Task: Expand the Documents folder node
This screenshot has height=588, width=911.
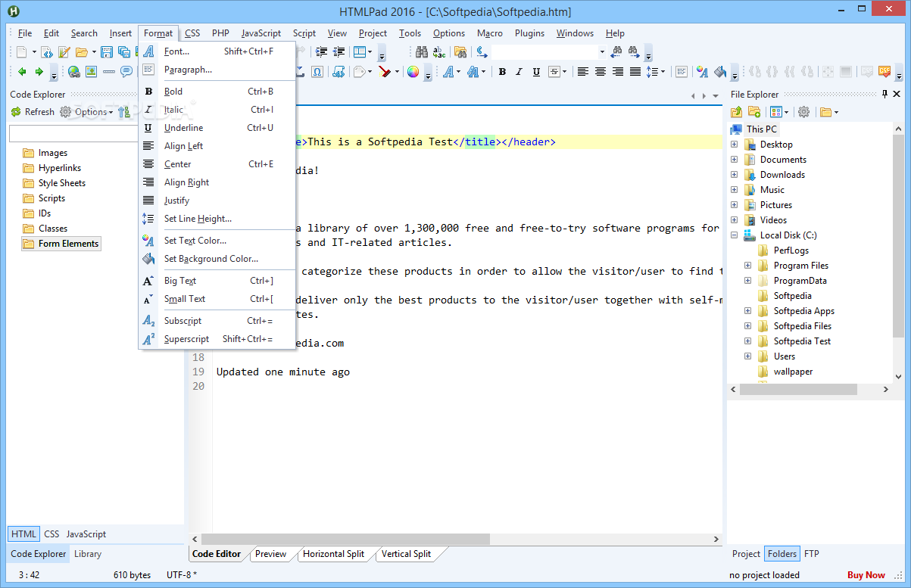Action: pos(734,160)
